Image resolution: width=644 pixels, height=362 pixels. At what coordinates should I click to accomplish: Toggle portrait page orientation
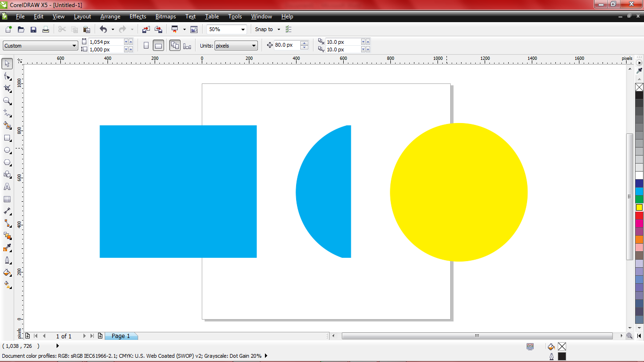pyautogui.click(x=146, y=45)
